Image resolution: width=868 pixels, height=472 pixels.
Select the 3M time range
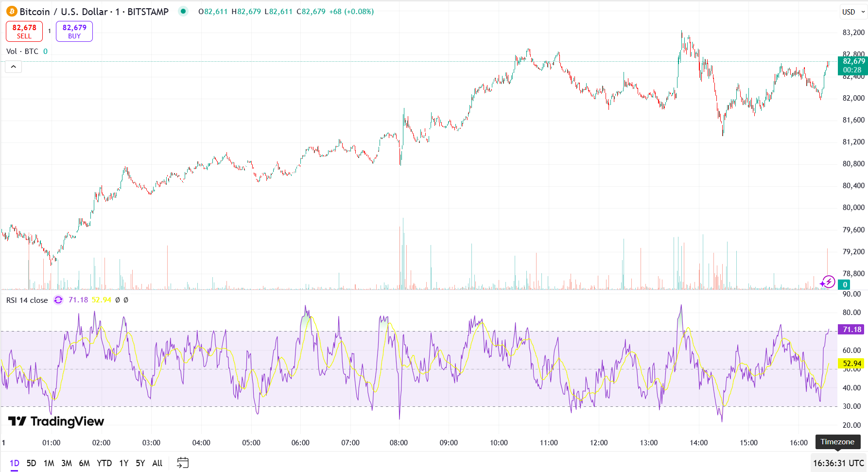[x=67, y=463]
